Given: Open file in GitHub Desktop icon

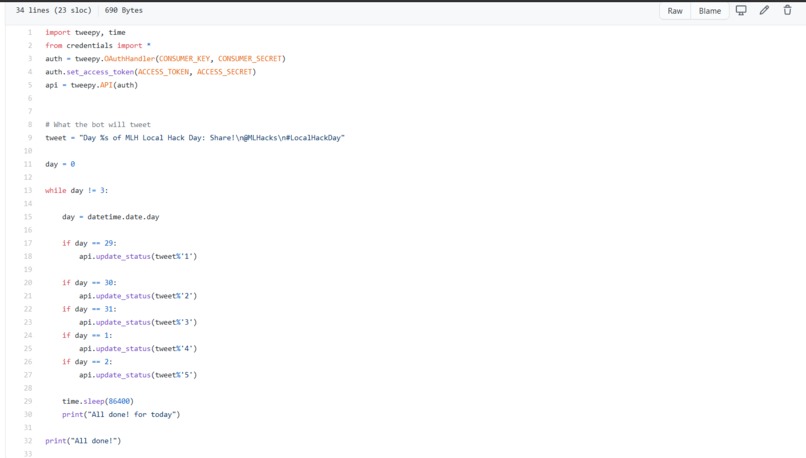Looking at the screenshot, I should pyautogui.click(x=741, y=10).
